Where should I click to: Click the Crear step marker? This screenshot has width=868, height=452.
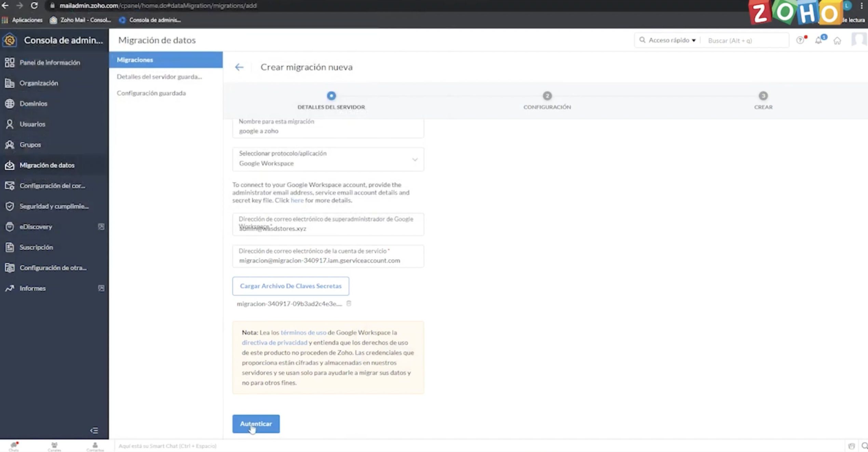click(x=763, y=96)
